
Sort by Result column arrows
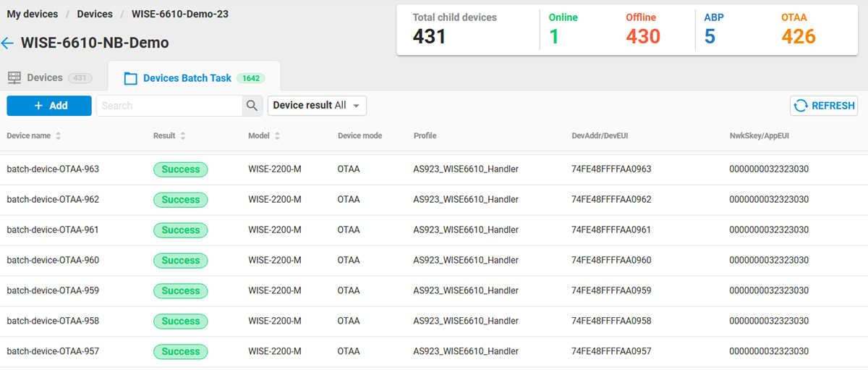(x=183, y=136)
